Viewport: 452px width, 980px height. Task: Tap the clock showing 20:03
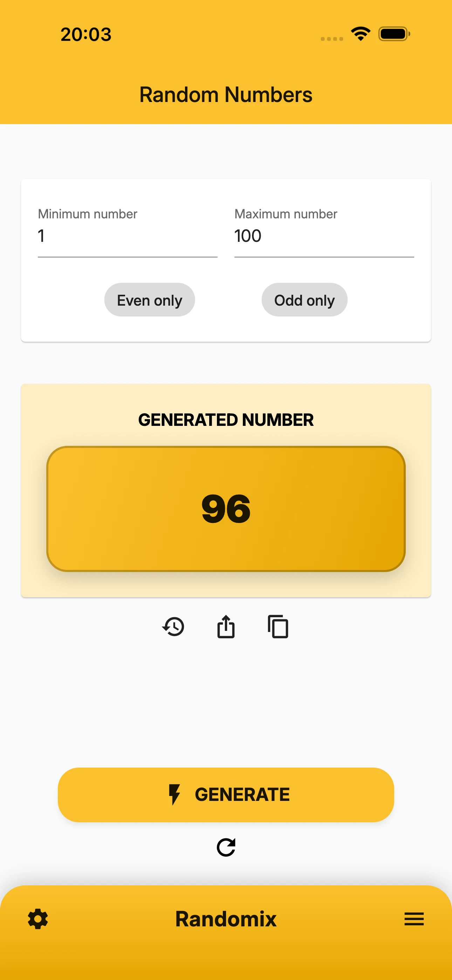tap(86, 34)
